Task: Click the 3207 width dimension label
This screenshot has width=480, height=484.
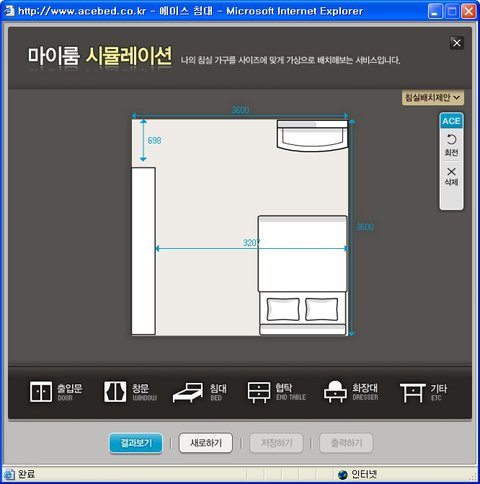Action: pyautogui.click(x=251, y=243)
